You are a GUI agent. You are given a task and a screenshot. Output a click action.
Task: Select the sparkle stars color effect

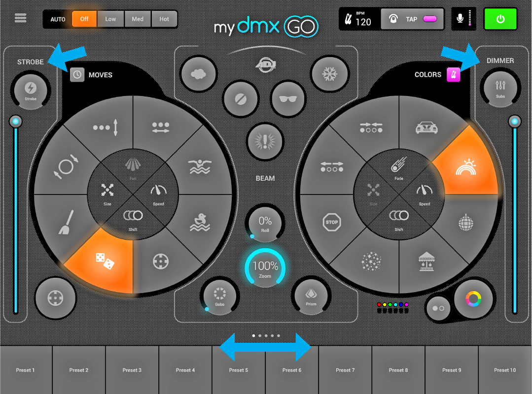point(371,261)
